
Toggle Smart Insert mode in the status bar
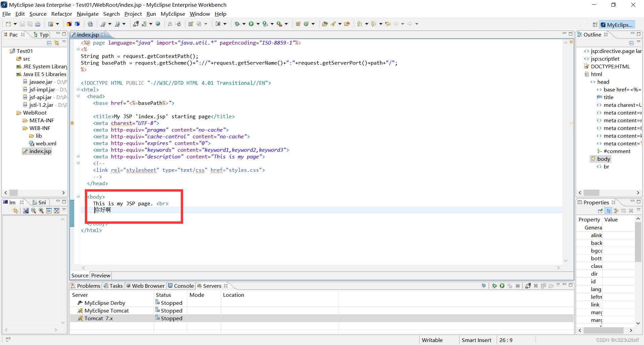click(477, 340)
